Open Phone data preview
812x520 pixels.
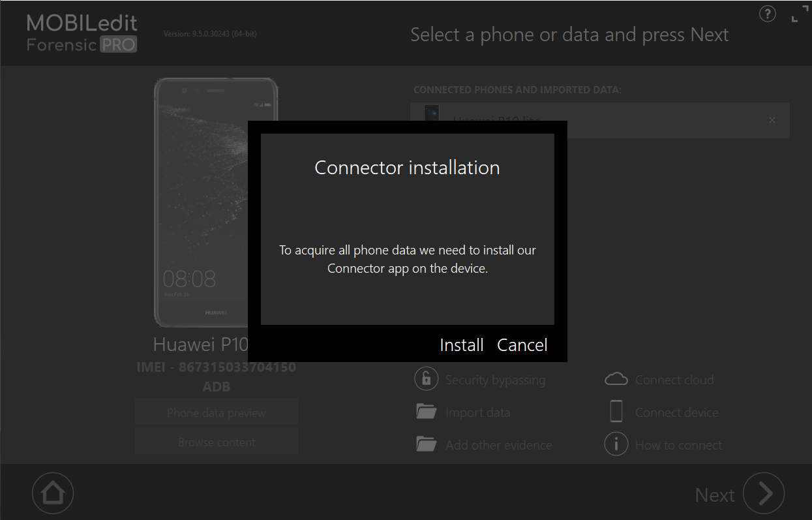pos(217,412)
